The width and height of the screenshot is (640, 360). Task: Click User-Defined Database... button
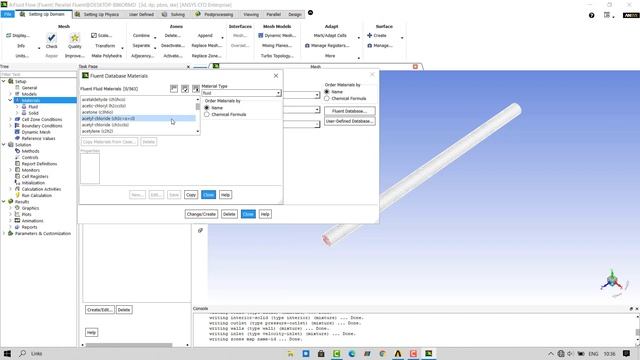click(x=349, y=121)
